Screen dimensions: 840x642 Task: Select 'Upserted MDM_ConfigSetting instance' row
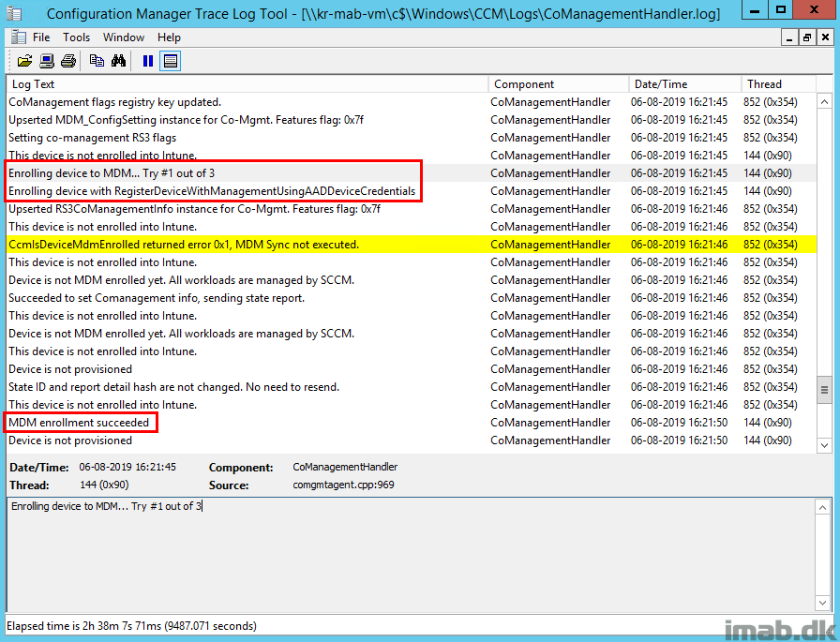tap(412, 120)
